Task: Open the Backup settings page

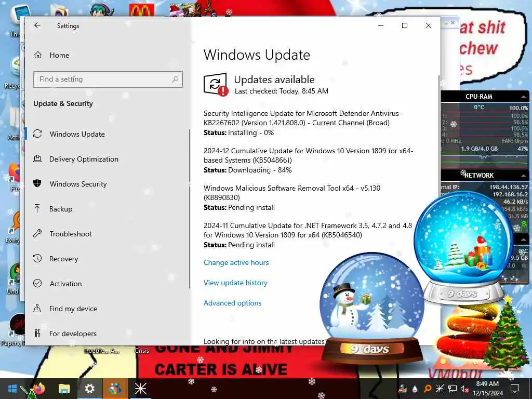Action: coord(61,209)
